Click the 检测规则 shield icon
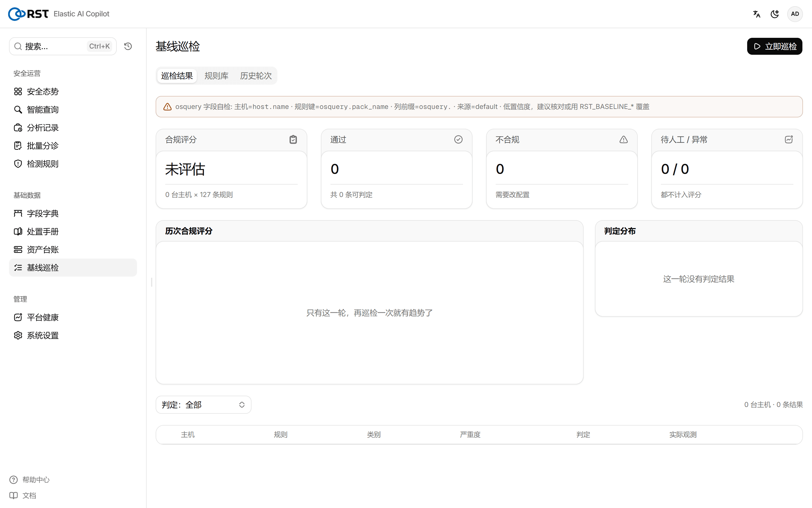 [18, 164]
